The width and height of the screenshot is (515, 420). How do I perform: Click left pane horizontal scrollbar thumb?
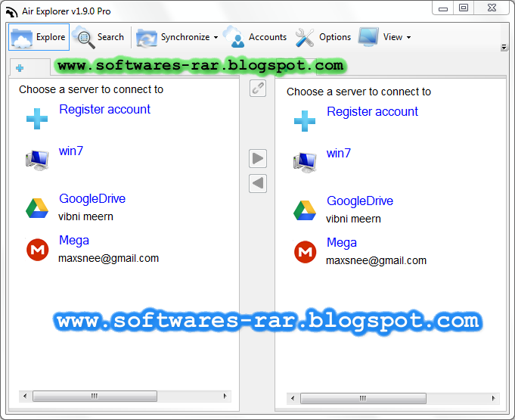95,396
